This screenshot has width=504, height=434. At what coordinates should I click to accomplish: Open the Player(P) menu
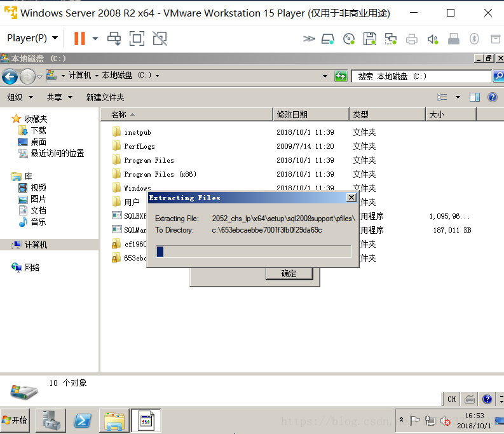32,38
